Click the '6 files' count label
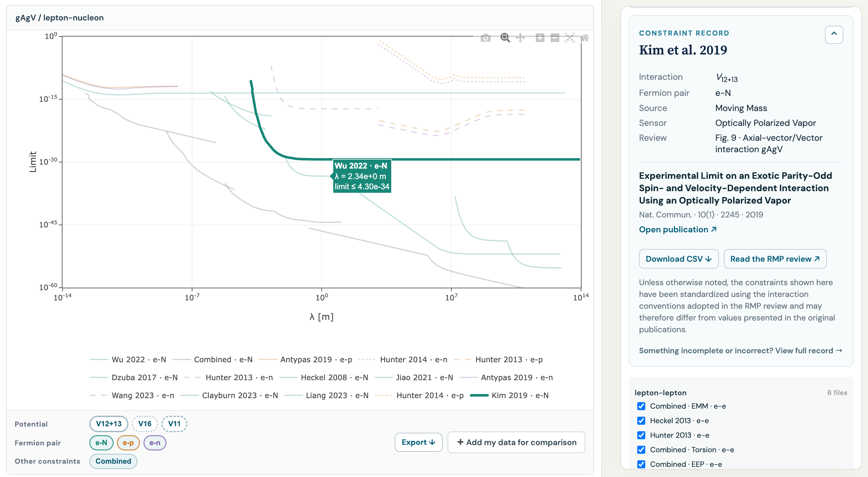The image size is (868, 477). click(x=837, y=393)
